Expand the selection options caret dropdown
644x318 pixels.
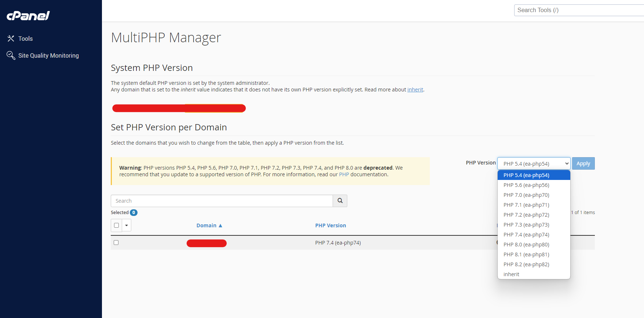(x=127, y=225)
